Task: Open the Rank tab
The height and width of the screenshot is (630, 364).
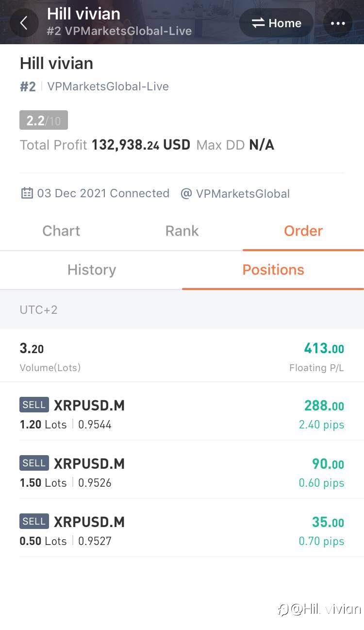Action: [x=182, y=231]
